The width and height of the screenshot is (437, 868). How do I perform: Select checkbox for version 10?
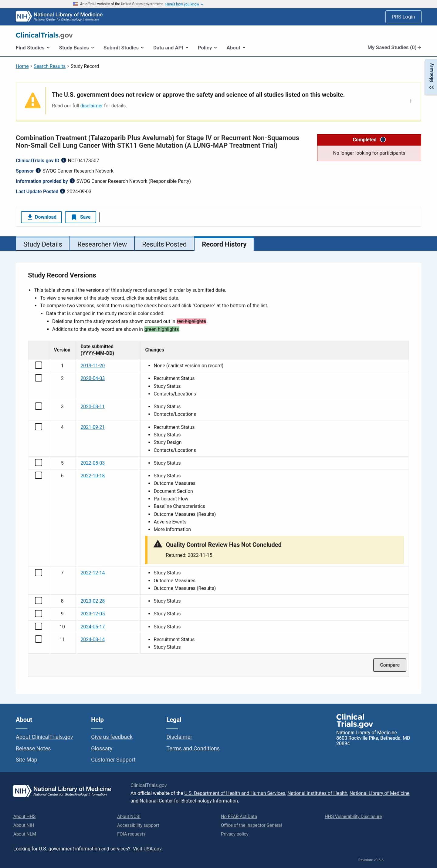[x=39, y=626]
